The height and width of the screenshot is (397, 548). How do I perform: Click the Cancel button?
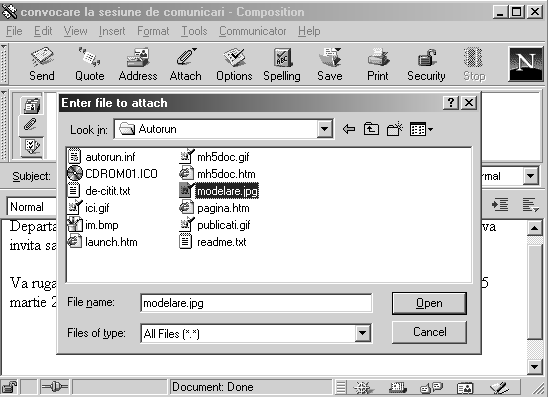(429, 332)
